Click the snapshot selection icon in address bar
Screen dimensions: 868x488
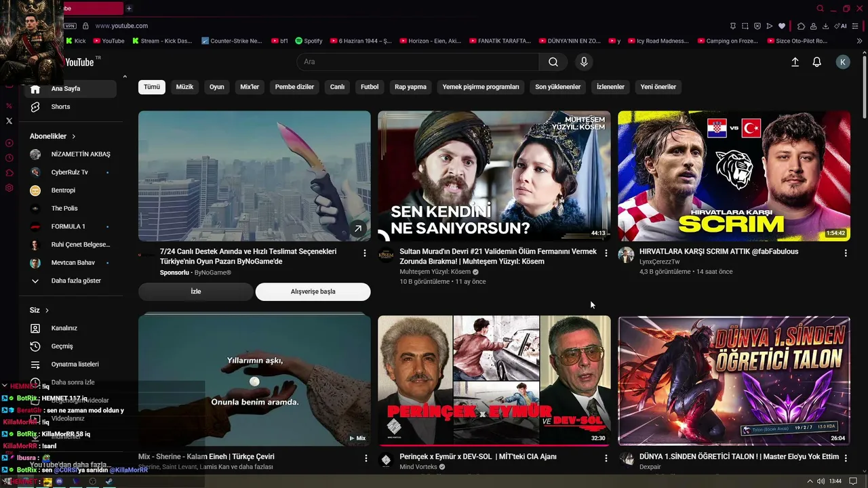click(x=745, y=26)
